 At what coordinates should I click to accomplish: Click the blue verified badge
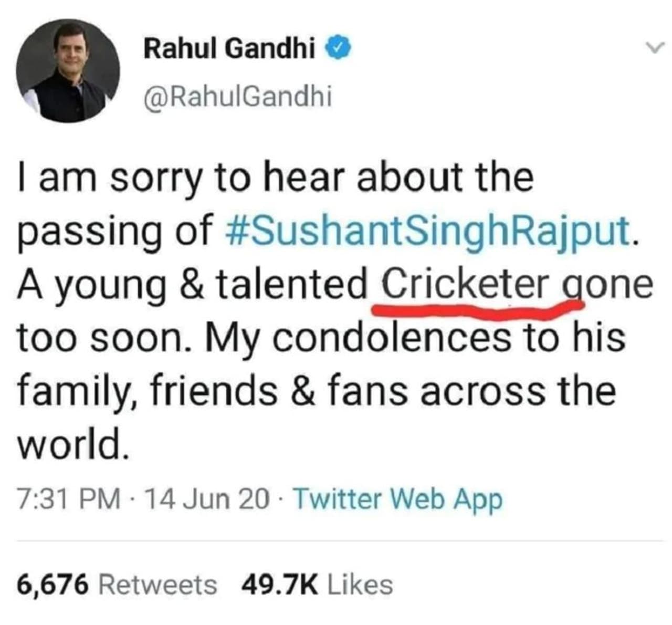tap(336, 49)
